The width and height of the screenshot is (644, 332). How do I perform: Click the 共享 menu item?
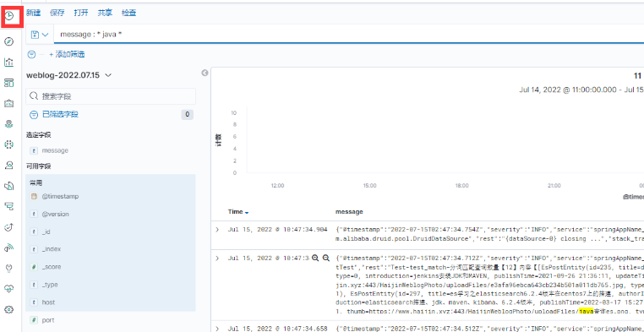tap(105, 13)
